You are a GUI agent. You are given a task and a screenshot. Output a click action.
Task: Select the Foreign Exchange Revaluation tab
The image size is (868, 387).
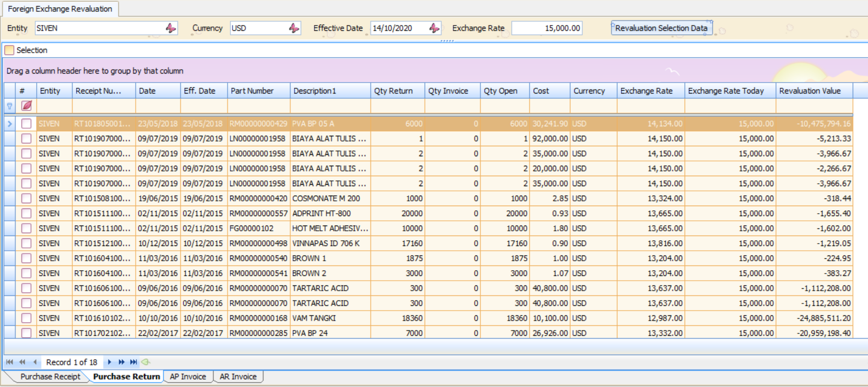click(60, 9)
